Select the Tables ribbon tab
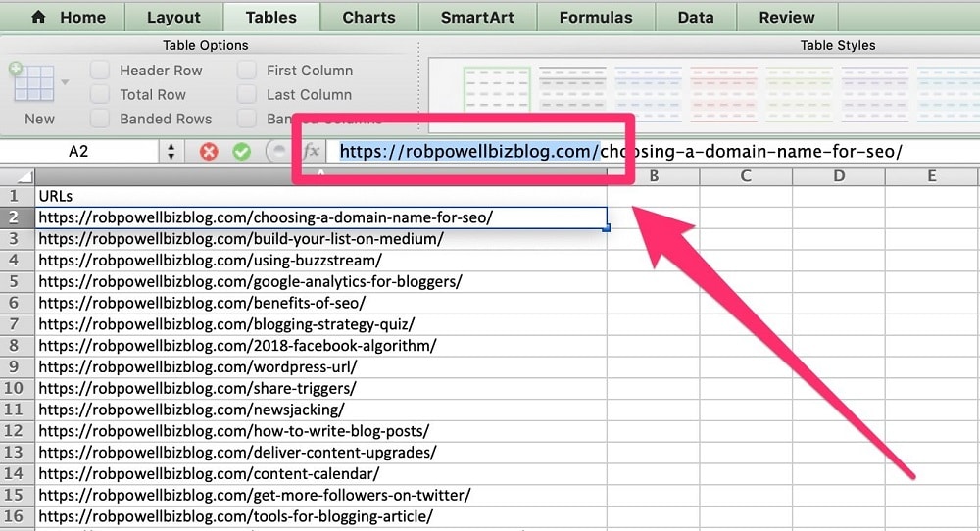The width and height of the screenshot is (980, 531). (271, 17)
